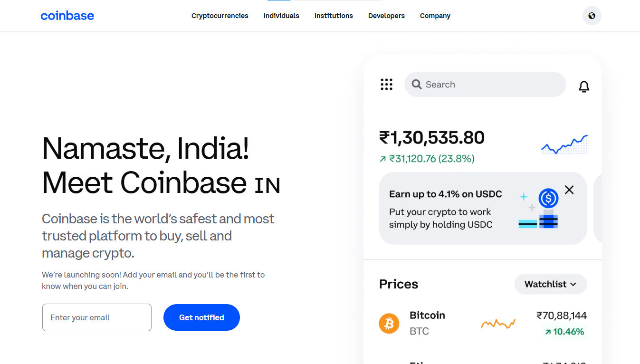The image size is (640, 364).
Task: Open the apps grid icon in the wallet
Action: [386, 84]
